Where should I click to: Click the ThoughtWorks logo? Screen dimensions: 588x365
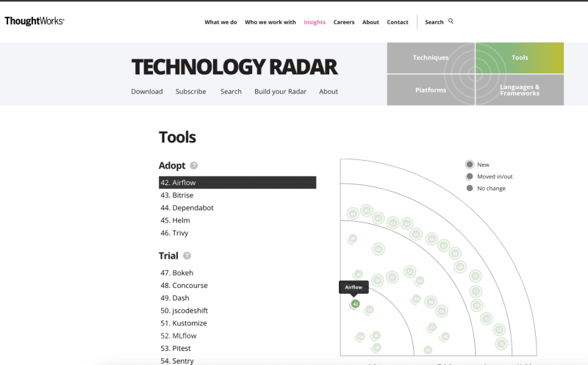(34, 21)
